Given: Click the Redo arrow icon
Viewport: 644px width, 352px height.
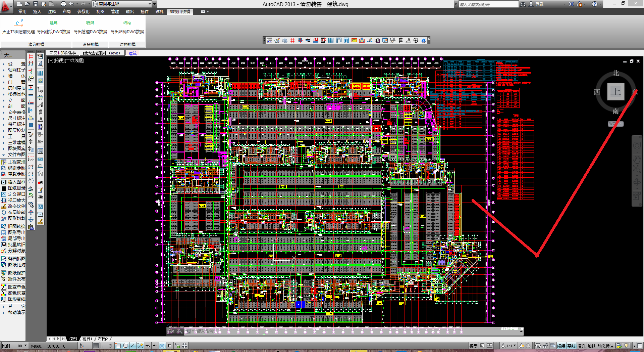Looking at the screenshot, I should (x=83, y=4).
